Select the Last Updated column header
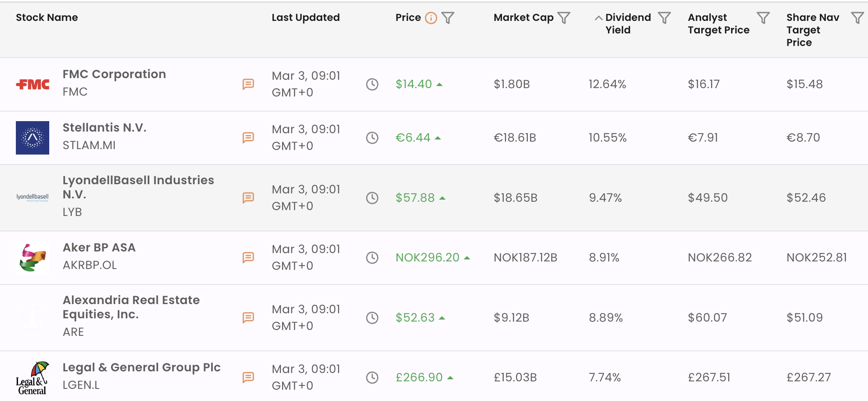The height and width of the screenshot is (401, 868). click(x=306, y=18)
